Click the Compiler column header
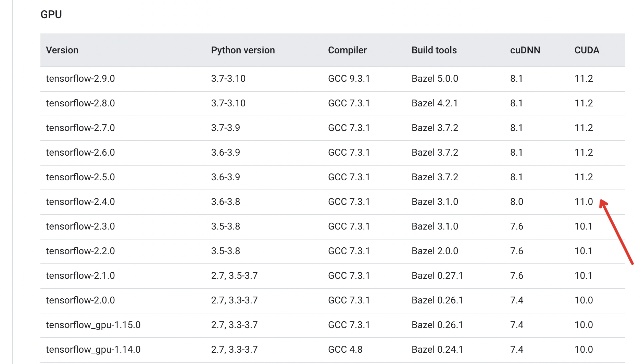641x364 pixels. point(347,50)
